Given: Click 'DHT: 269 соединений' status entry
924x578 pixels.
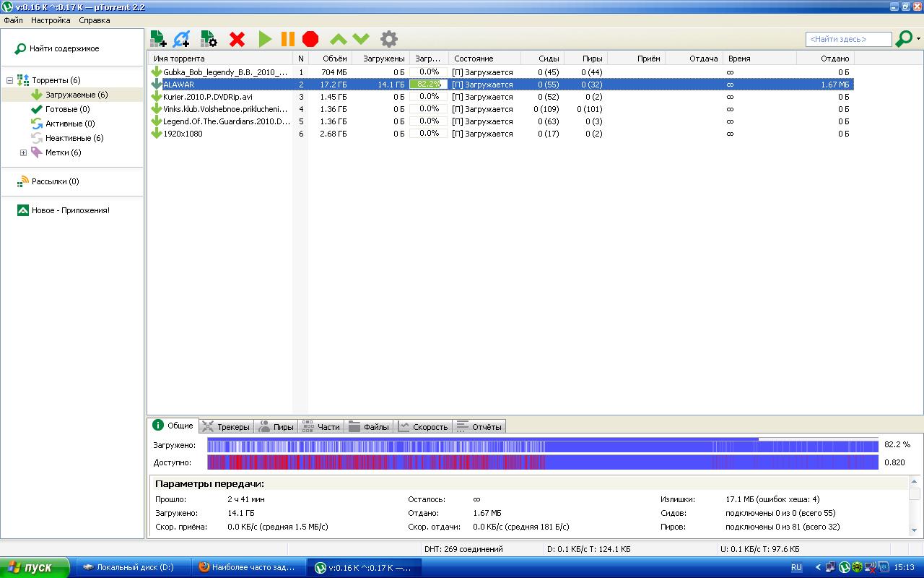Looking at the screenshot, I should [x=463, y=549].
